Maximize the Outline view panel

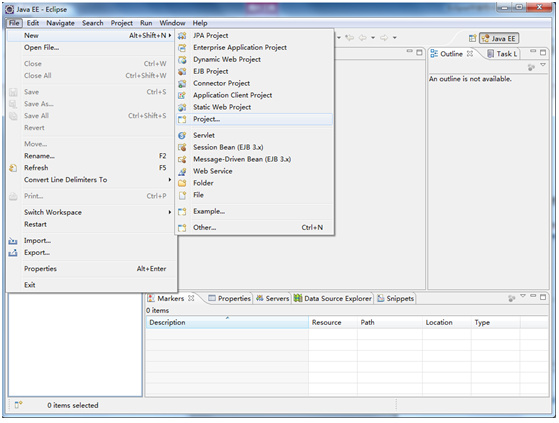[x=543, y=52]
